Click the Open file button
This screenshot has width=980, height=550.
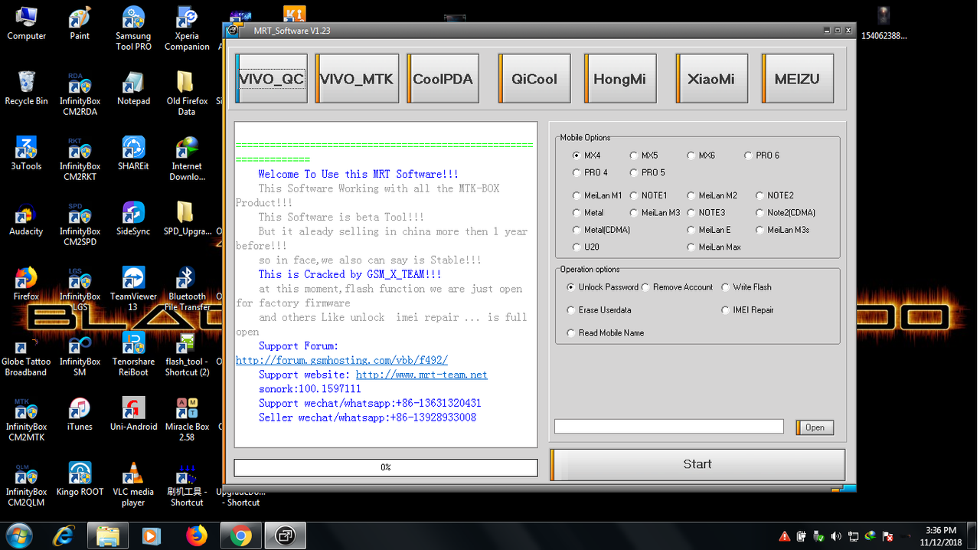tap(815, 427)
